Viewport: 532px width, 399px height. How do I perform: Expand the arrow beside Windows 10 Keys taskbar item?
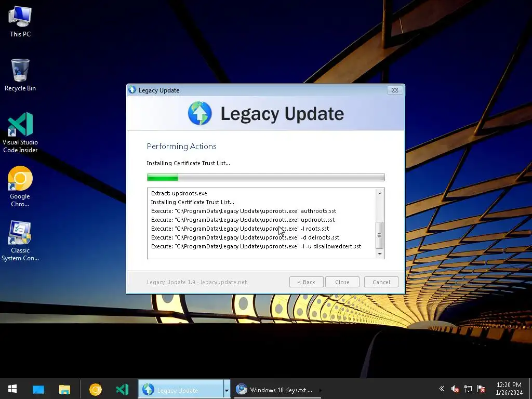(320, 390)
